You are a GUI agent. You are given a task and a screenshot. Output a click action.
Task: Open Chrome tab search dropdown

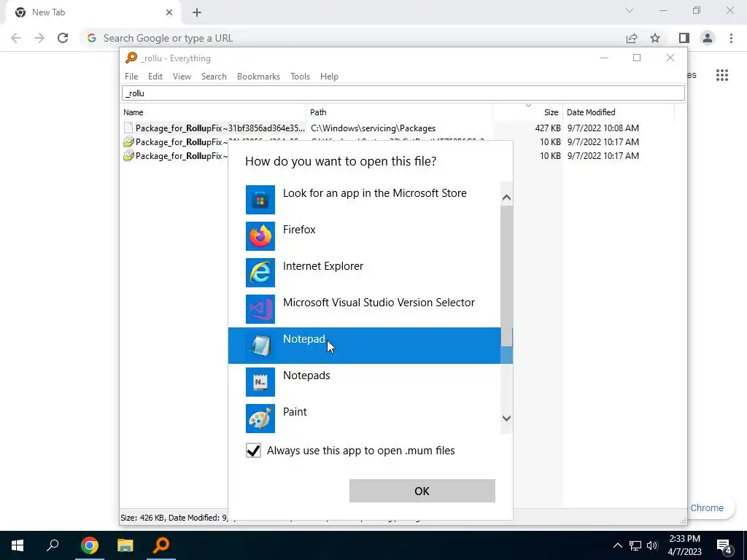630,10
